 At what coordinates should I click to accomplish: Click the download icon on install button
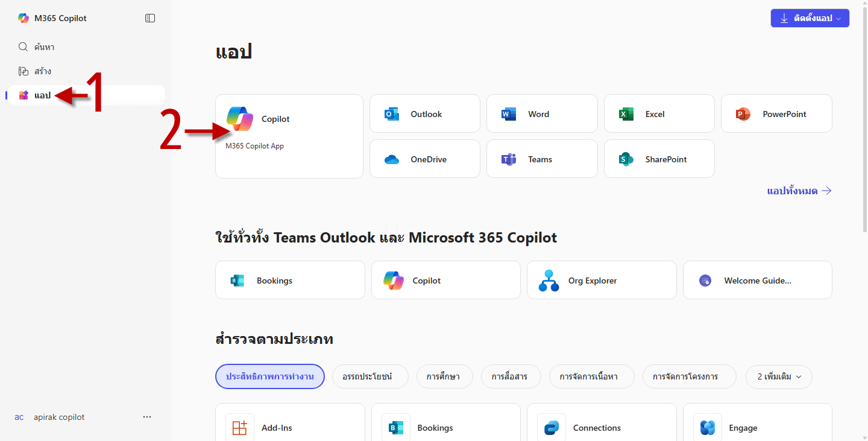(x=784, y=18)
